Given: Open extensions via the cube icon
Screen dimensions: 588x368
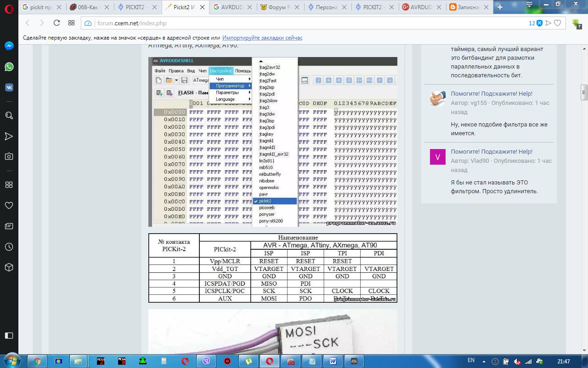Looking at the screenshot, I should click(x=9, y=267).
